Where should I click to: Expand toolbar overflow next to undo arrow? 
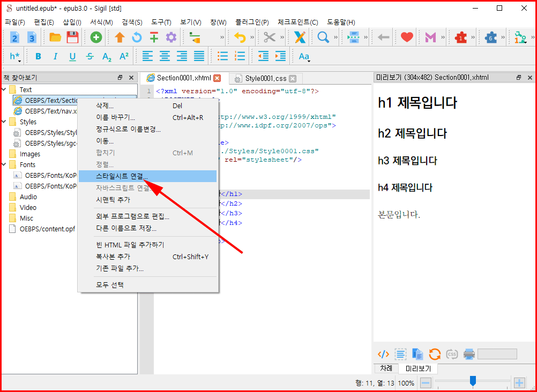click(252, 37)
